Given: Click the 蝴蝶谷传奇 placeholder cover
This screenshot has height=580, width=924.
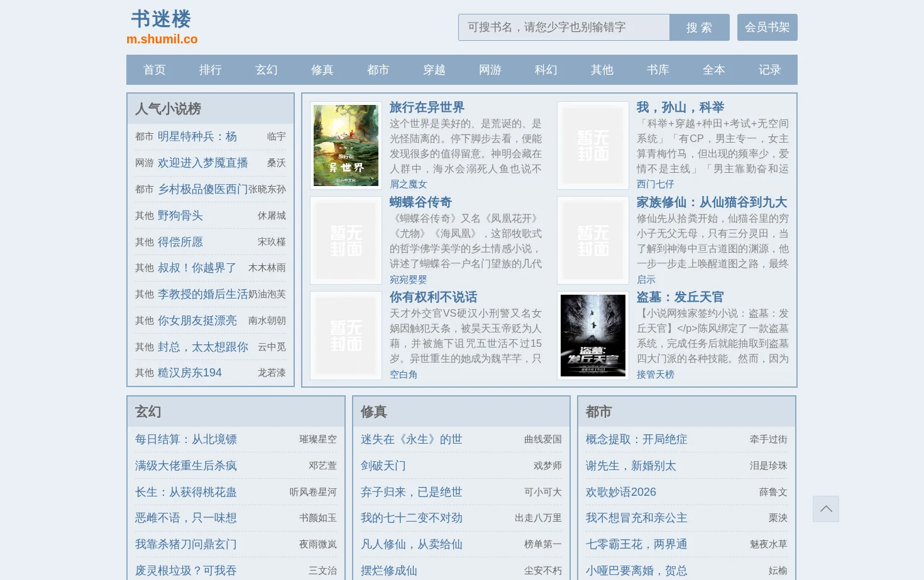Looking at the screenshot, I should (346, 241).
